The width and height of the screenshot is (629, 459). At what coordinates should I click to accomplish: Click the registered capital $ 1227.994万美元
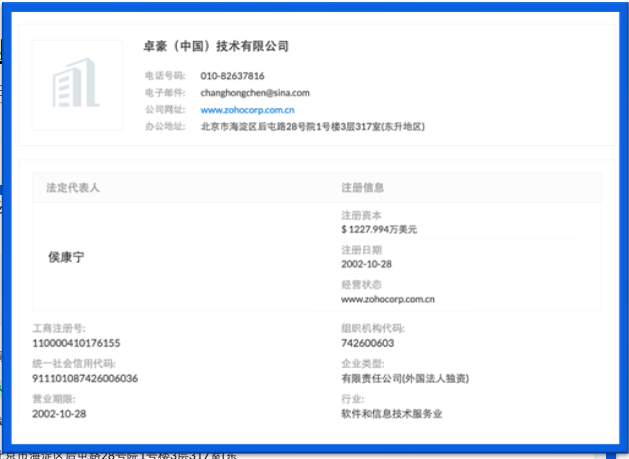coord(379,230)
